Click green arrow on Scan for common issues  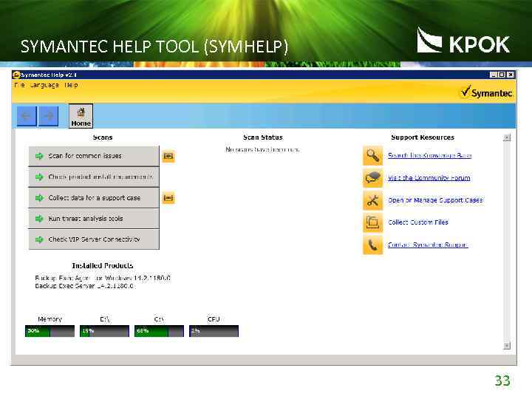click(39, 156)
